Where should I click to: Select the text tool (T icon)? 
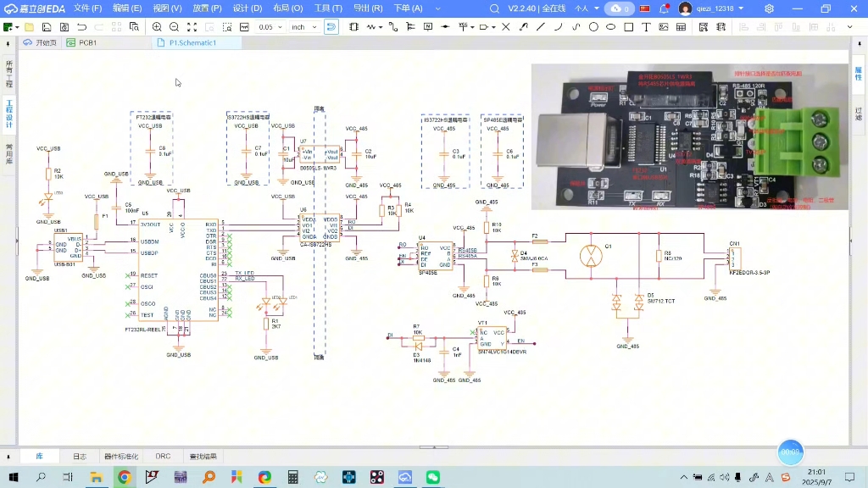click(x=646, y=27)
